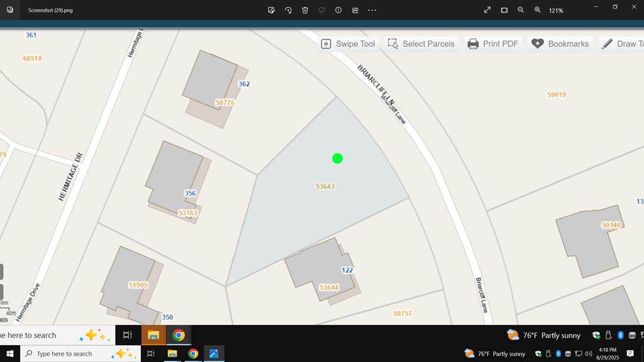Zoom out of the image

point(521,10)
